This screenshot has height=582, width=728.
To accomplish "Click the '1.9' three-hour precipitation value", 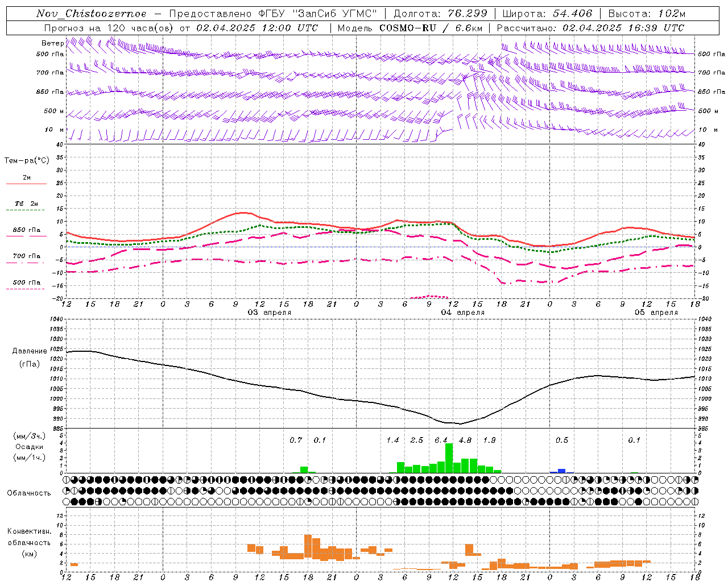I will click(489, 440).
